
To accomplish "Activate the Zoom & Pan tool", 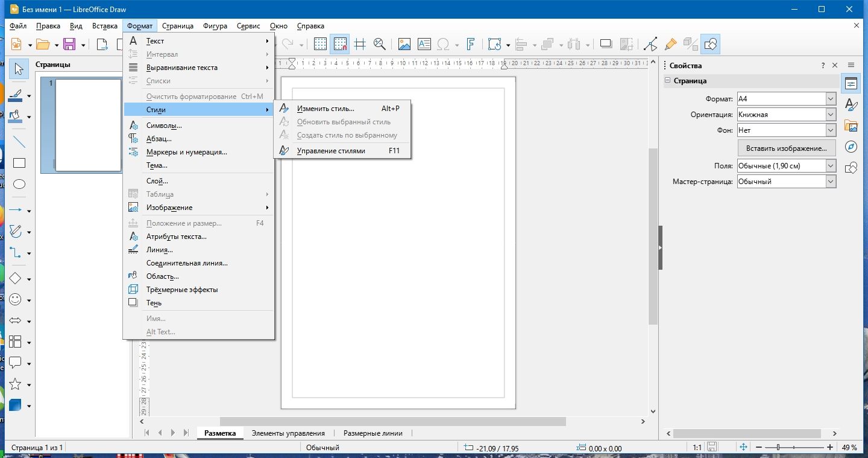I will click(379, 44).
